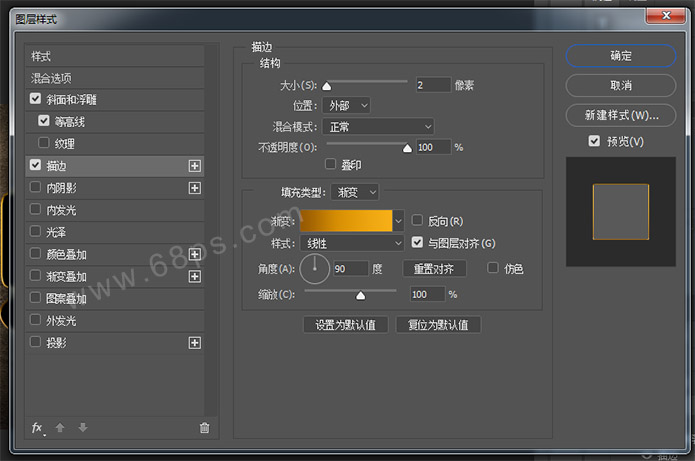Enable the 内阴影 checkbox

tap(35, 187)
